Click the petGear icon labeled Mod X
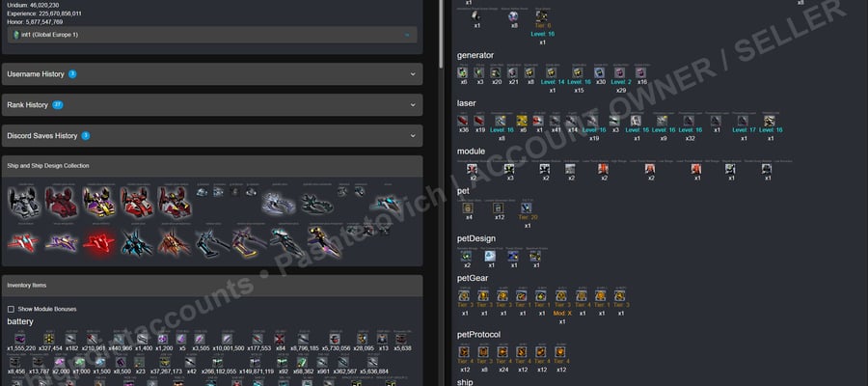868x386 pixels. (x=562, y=295)
